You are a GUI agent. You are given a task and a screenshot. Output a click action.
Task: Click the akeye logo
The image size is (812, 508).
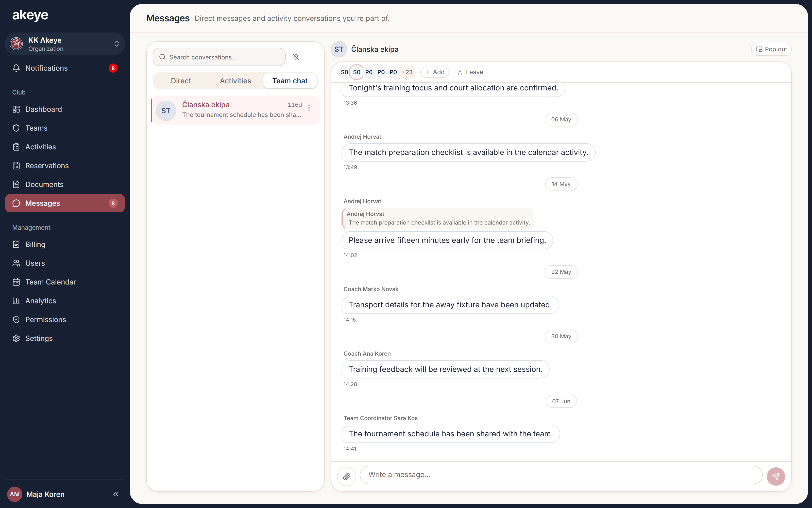point(30,15)
